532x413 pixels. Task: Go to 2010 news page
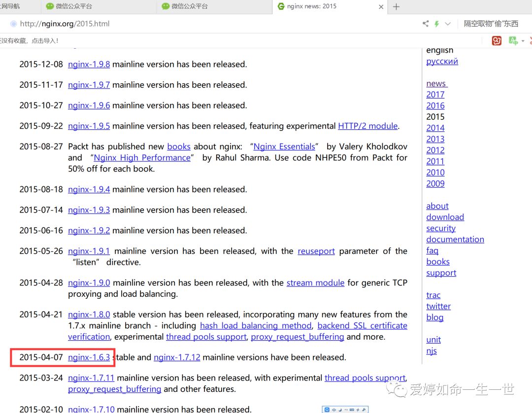(x=435, y=173)
